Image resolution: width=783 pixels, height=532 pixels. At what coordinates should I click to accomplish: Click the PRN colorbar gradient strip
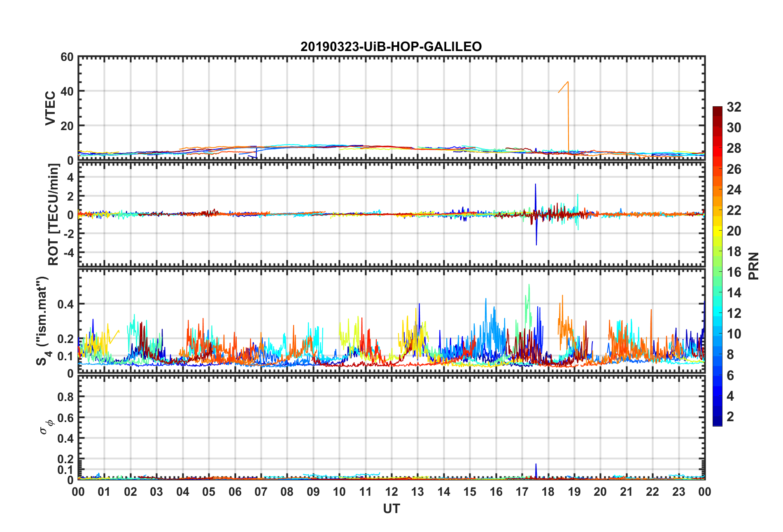pos(718,266)
